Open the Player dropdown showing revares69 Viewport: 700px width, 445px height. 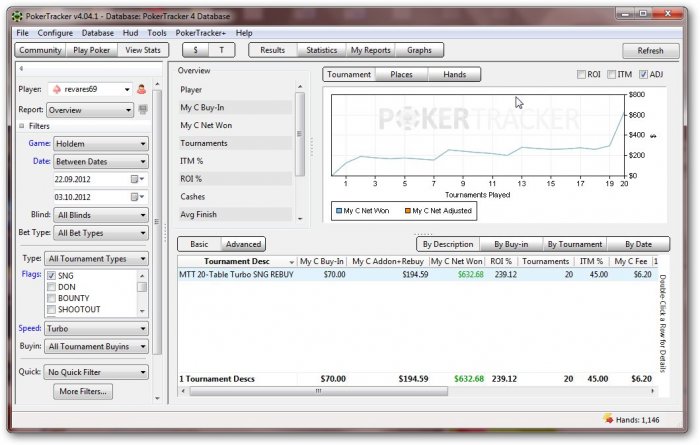click(90, 89)
